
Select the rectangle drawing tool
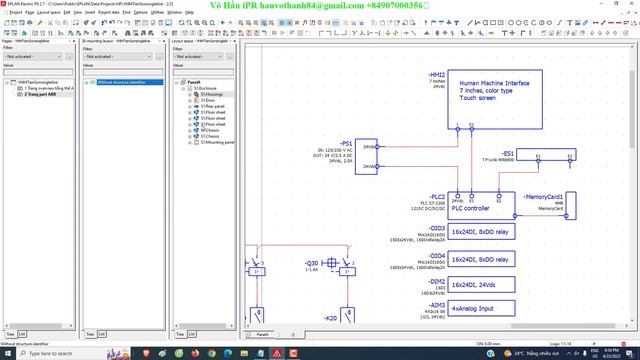tap(493, 23)
